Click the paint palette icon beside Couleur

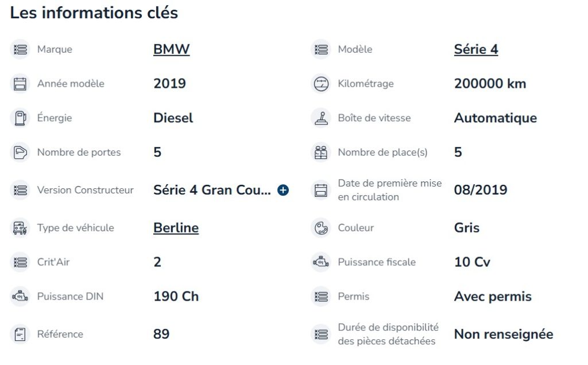pyautogui.click(x=320, y=228)
